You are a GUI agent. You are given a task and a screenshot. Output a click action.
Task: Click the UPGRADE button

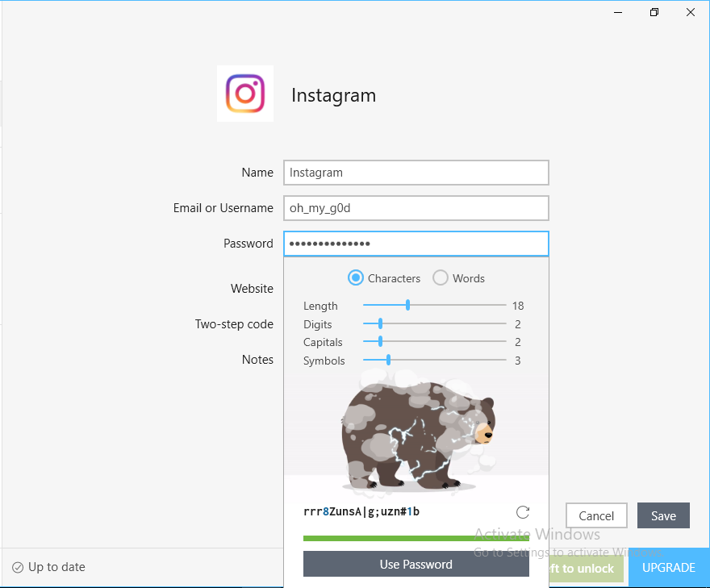click(669, 568)
